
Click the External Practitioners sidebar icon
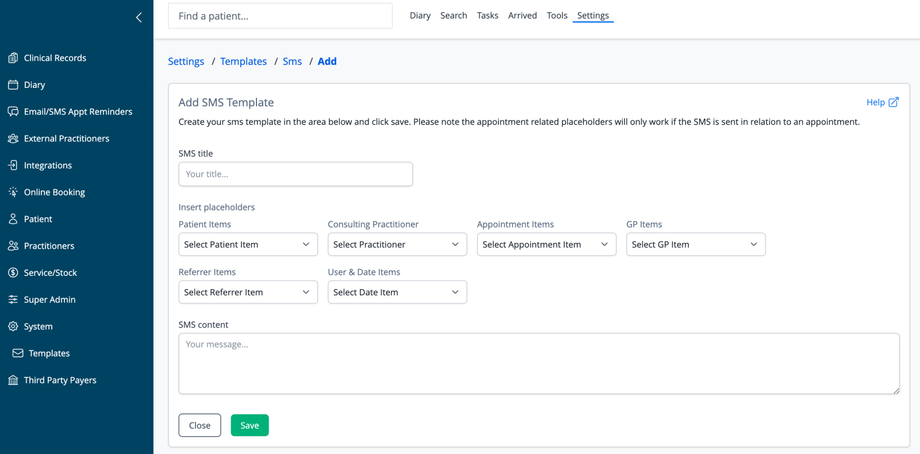click(13, 139)
